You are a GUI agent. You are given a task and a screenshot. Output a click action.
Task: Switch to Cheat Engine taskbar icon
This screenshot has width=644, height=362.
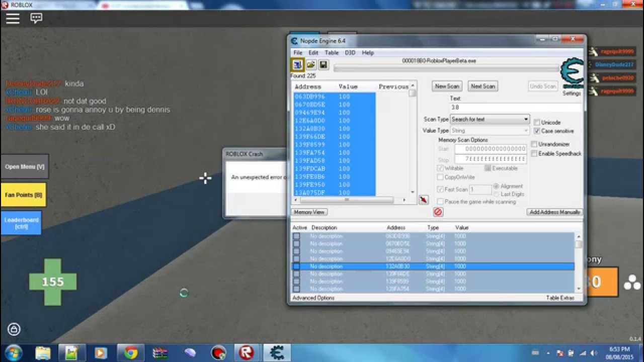pyautogui.click(x=276, y=353)
